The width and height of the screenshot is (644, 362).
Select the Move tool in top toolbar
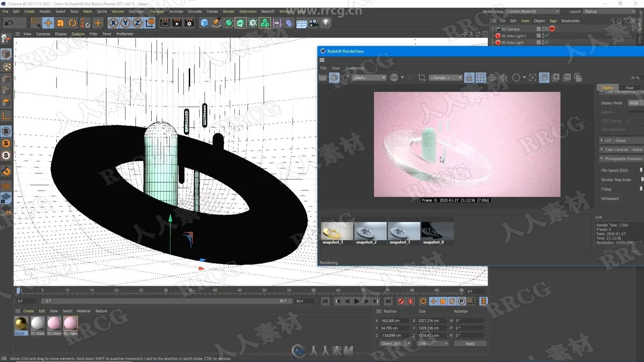48,23
